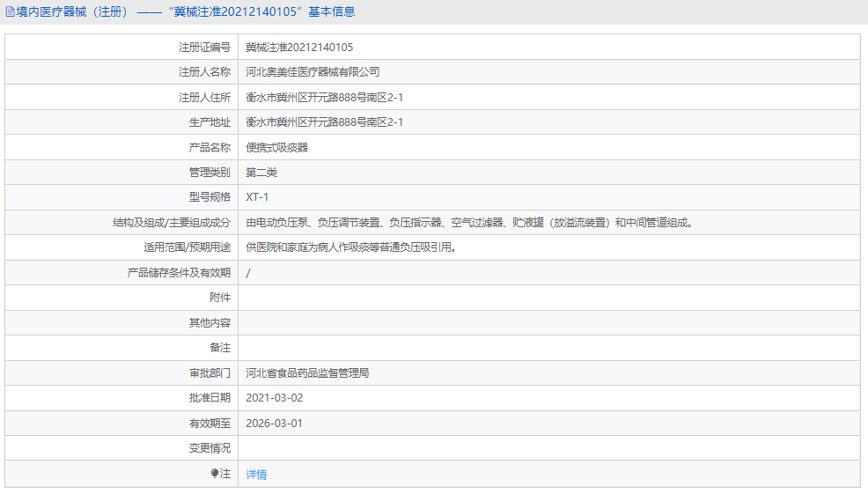
Task: Select approving department 河北省食品药品监督管理局
Action: pyautogui.click(x=307, y=372)
